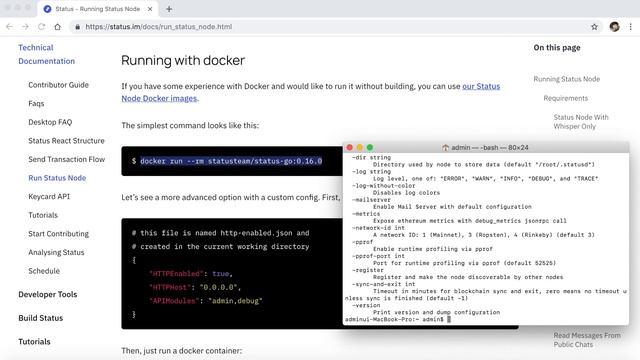Open the Chrome three-dot menu

click(x=631, y=27)
